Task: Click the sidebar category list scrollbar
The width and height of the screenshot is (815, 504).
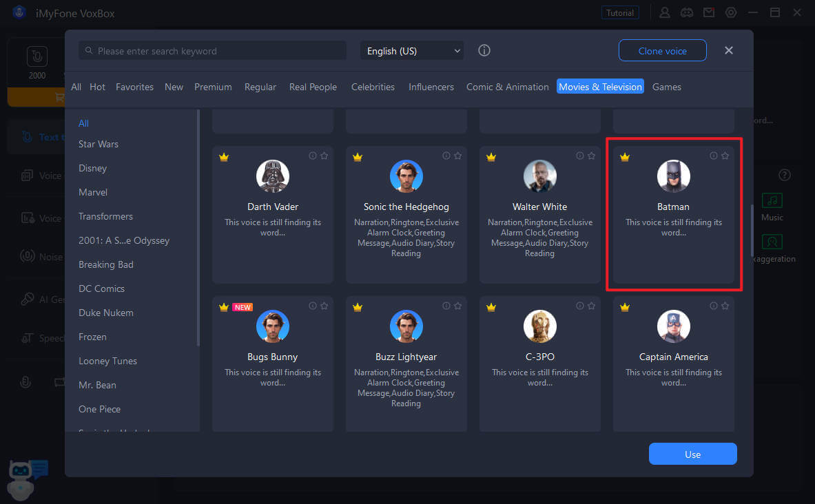Action: point(198,228)
